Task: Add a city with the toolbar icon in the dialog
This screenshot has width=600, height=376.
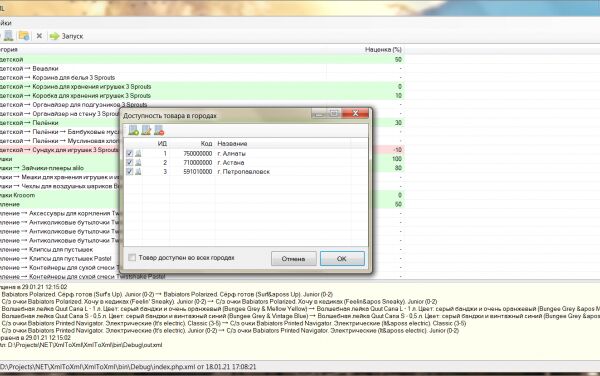Action: (x=134, y=130)
